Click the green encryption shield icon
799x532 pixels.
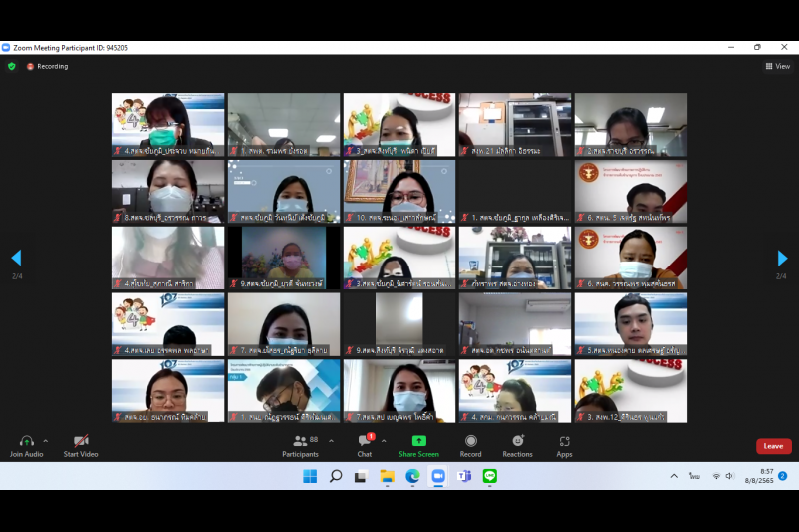(x=12, y=66)
